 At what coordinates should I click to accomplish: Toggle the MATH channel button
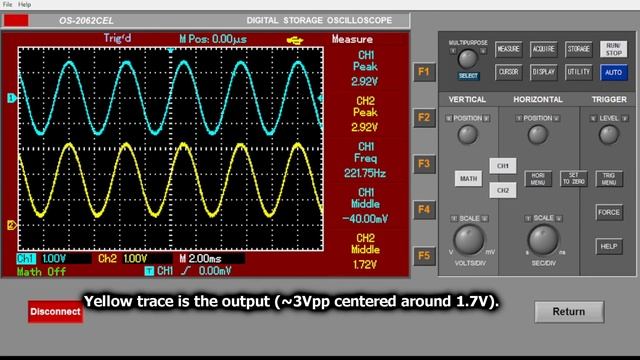point(468,179)
